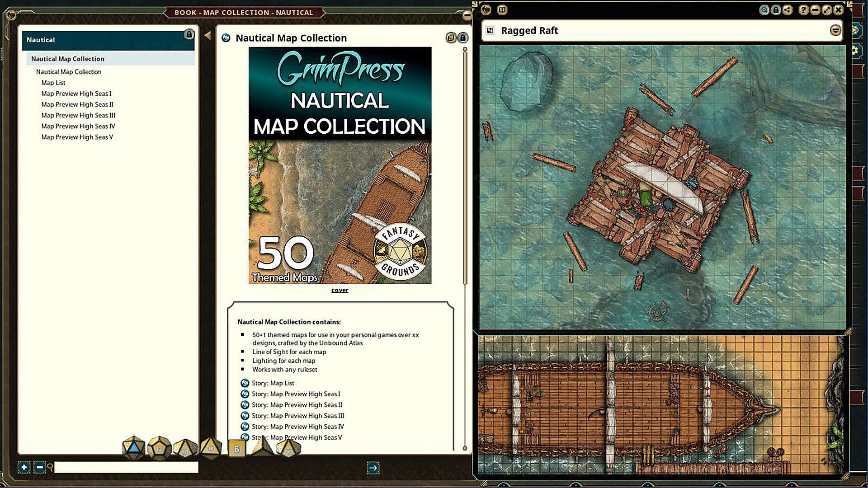
Task: Toggle lock on Nautical Map Collection page
Action: point(462,38)
